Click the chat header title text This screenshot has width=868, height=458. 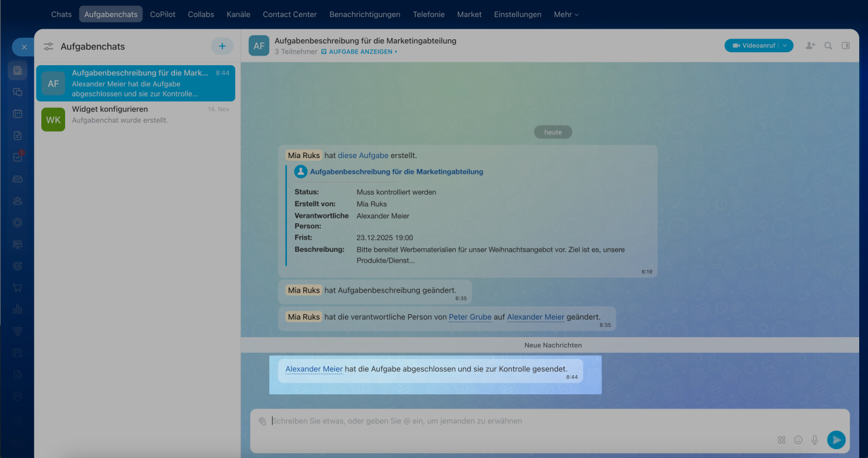point(366,41)
